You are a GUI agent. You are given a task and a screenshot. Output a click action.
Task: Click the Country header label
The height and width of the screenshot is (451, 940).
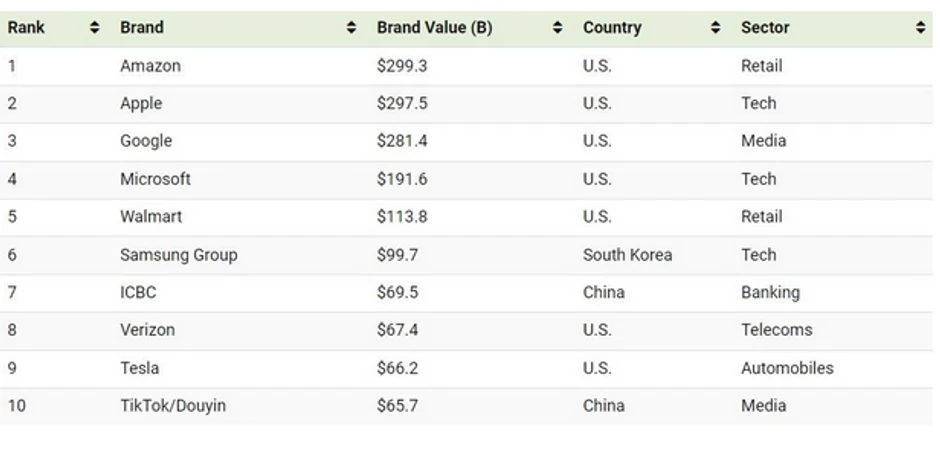(x=612, y=28)
